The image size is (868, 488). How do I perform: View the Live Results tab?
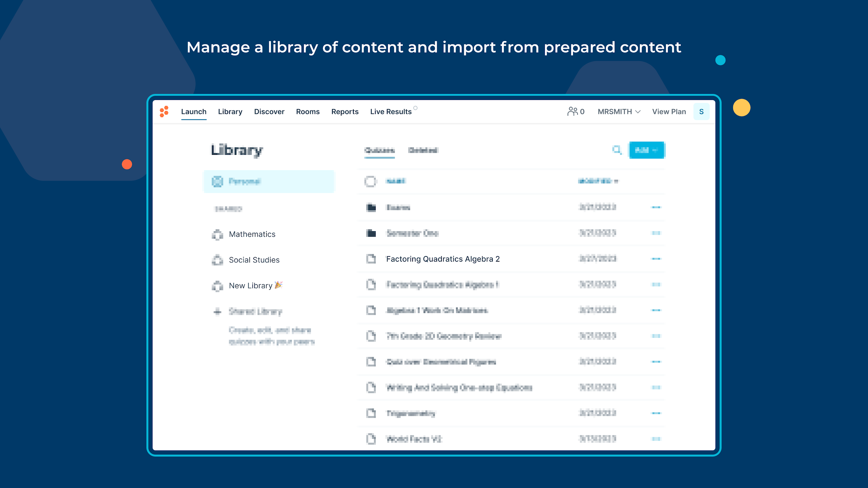tap(391, 111)
